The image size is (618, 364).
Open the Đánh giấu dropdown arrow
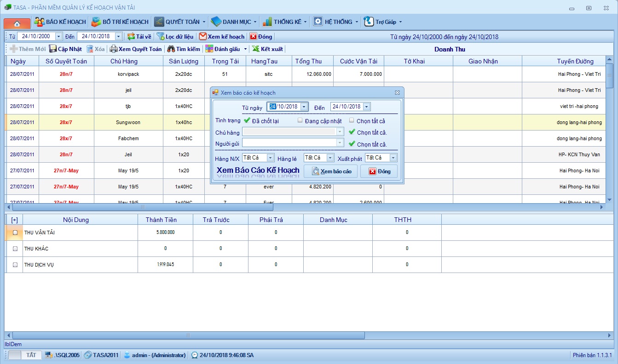click(245, 49)
